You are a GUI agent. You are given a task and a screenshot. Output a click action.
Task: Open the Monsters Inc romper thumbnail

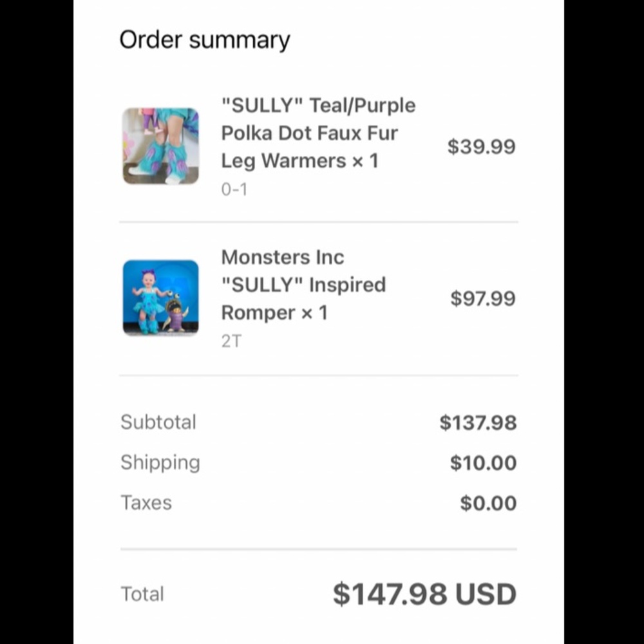point(160,298)
